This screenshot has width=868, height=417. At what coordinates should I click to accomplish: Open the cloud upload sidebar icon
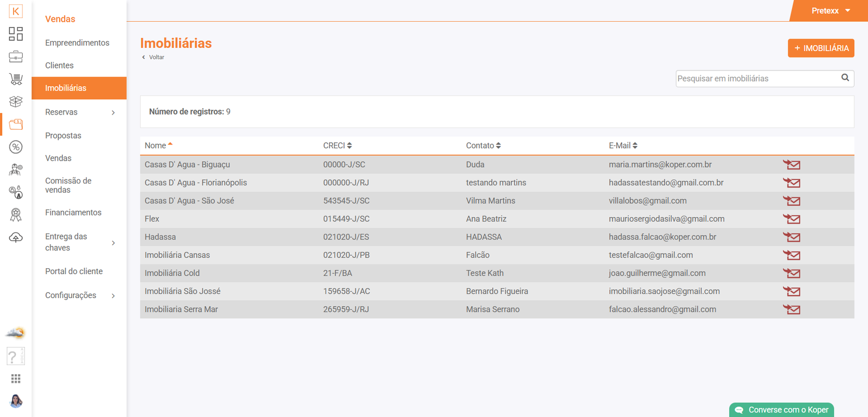point(16,237)
